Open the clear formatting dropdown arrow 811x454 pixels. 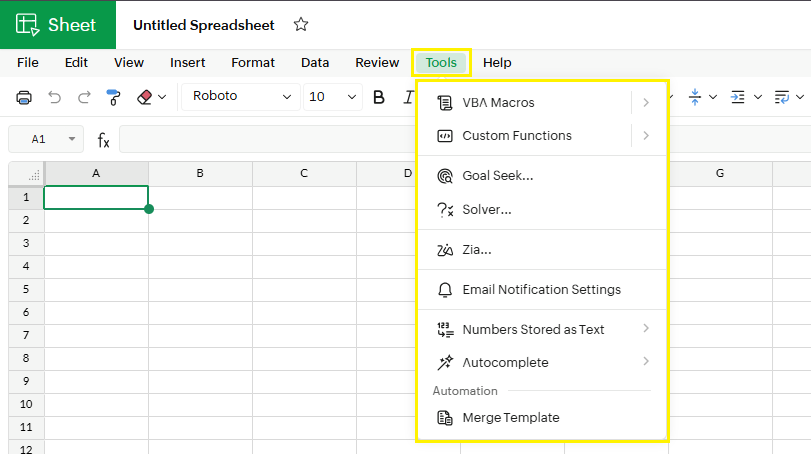pos(162,97)
